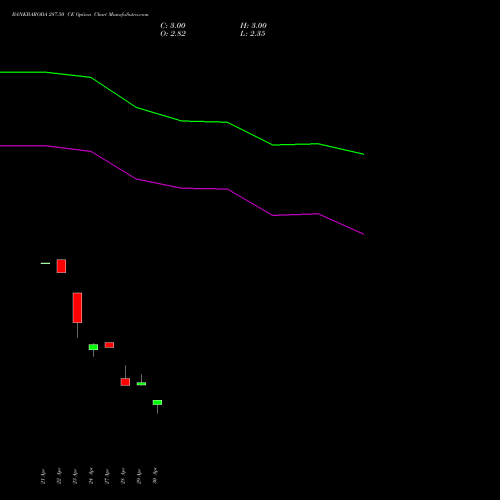Click the red candle on 28 Apr
This screenshot has height=500, width=500.
tap(125, 382)
